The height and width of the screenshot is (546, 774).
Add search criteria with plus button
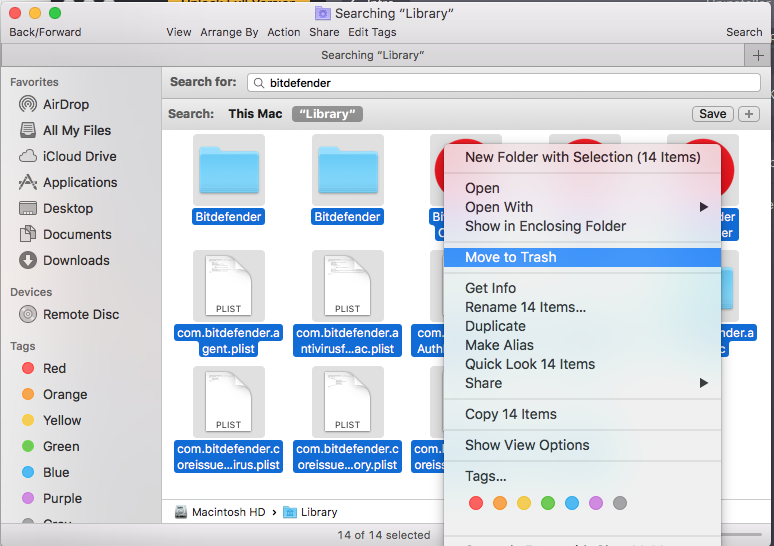748,114
